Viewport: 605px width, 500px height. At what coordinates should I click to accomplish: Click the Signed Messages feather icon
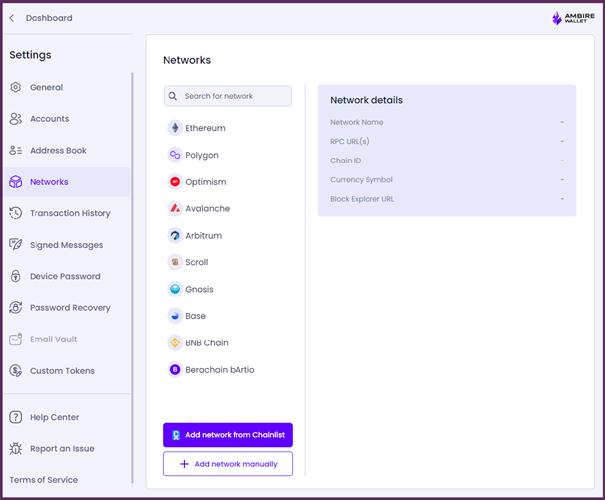tap(15, 245)
